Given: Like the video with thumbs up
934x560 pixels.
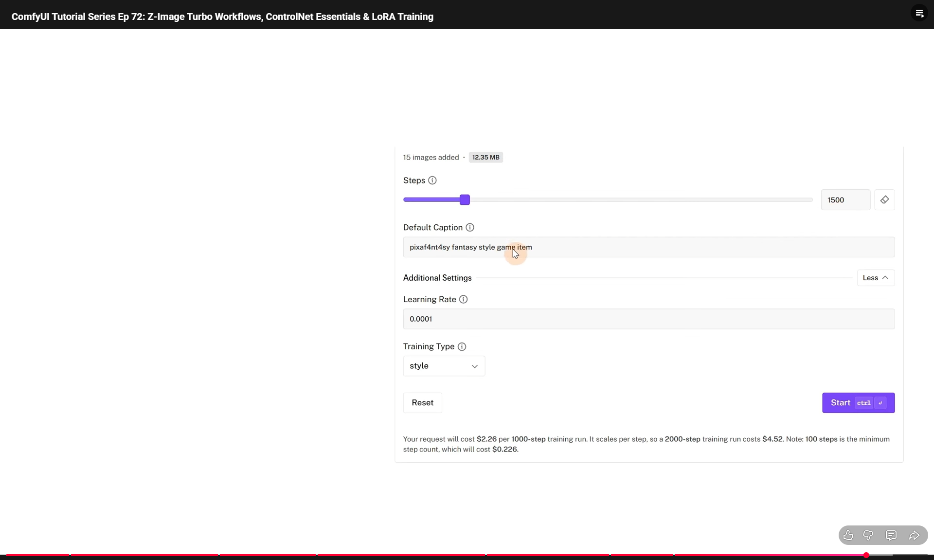Looking at the screenshot, I should pyautogui.click(x=848, y=535).
